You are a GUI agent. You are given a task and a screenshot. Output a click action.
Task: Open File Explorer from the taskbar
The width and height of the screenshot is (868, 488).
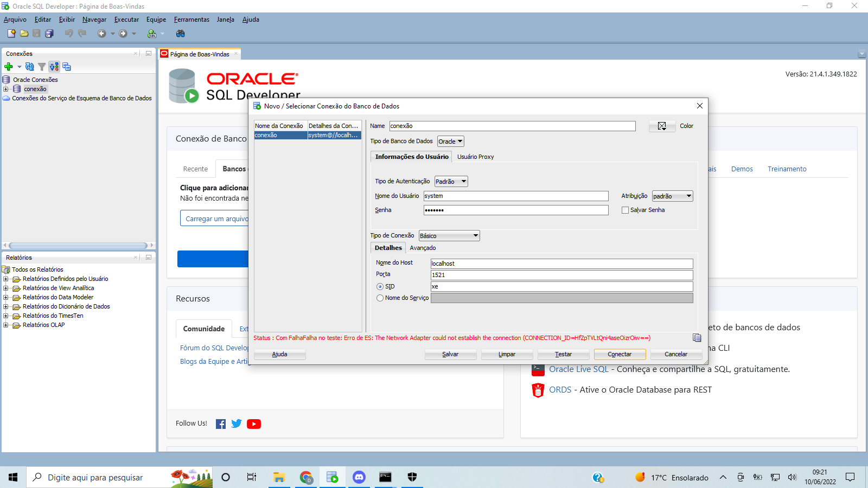coord(279,477)
